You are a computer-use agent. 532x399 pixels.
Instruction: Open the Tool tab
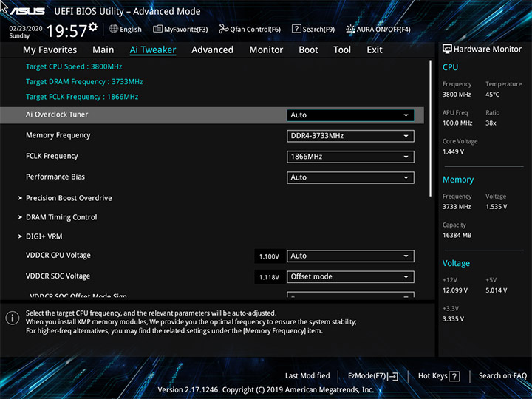pyautogui.click(x=342, y=50)
